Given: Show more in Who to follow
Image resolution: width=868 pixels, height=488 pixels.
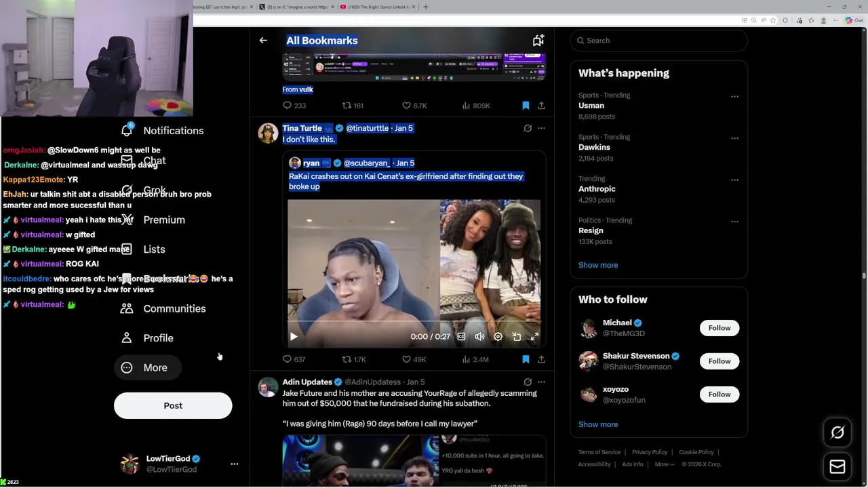Looking at the screenshot, I should pyautogui.click(x=598, y=424).
